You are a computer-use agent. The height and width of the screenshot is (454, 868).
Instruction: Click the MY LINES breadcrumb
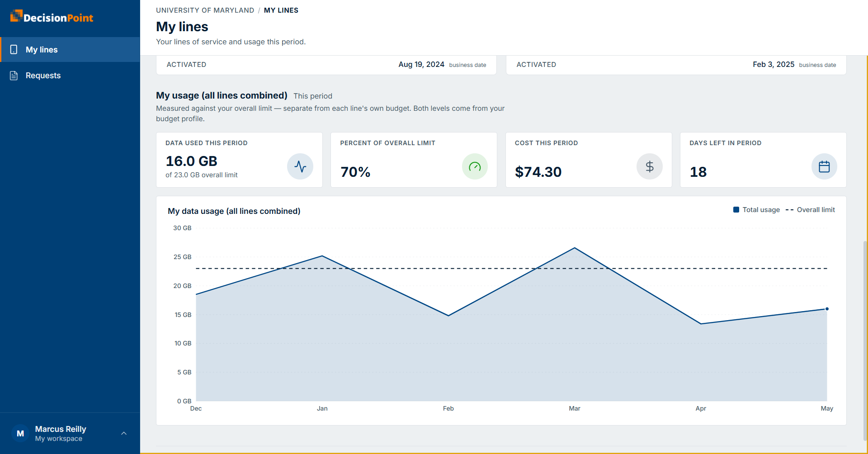[x=281, y=10]
